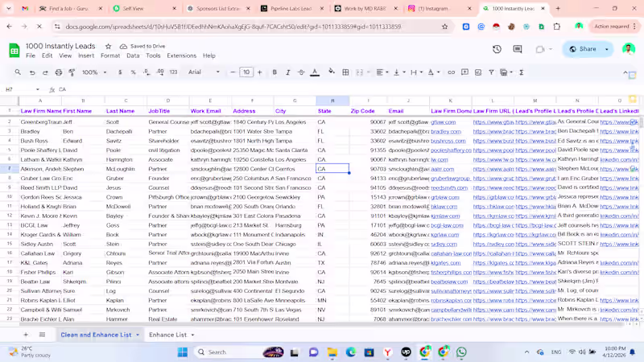Open version history clock icon
The image size is (644, 362).
pyautogui.click(x=497, y=49)
